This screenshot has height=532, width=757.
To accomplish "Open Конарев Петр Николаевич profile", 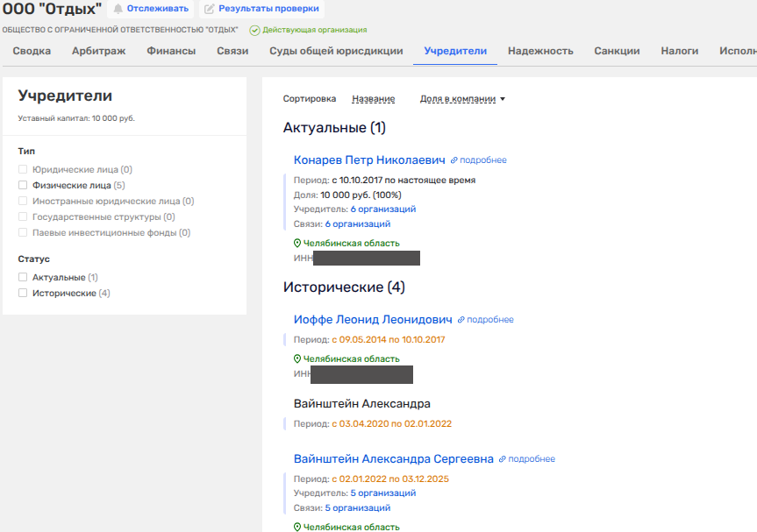I will pyautogui.click(x=369, y=160).
